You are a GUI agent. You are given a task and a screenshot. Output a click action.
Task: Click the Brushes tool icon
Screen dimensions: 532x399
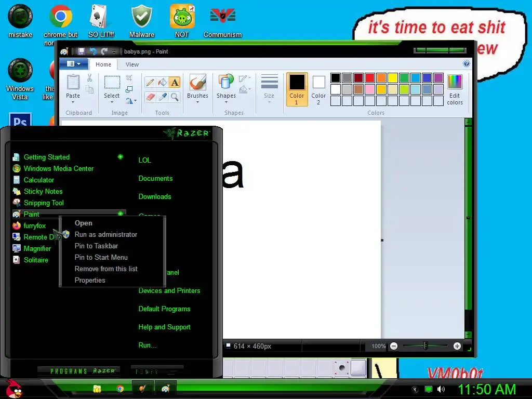point(197,82)
